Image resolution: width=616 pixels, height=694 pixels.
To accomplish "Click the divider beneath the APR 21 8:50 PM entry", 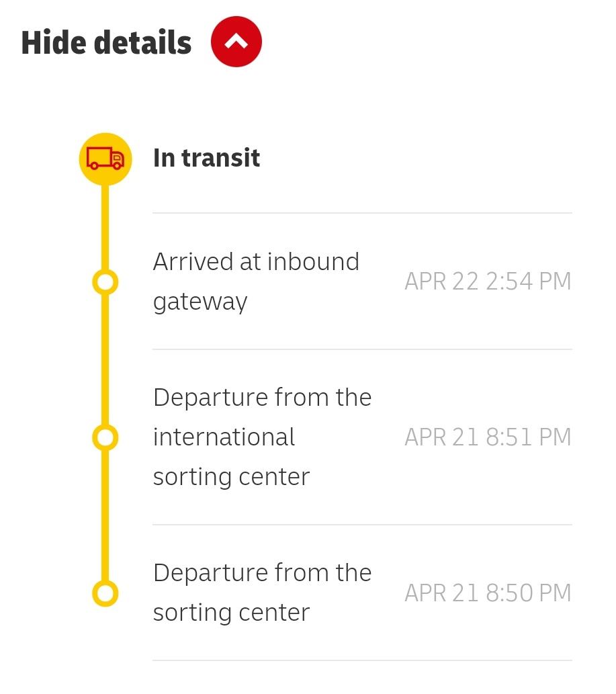I will 363,661.
